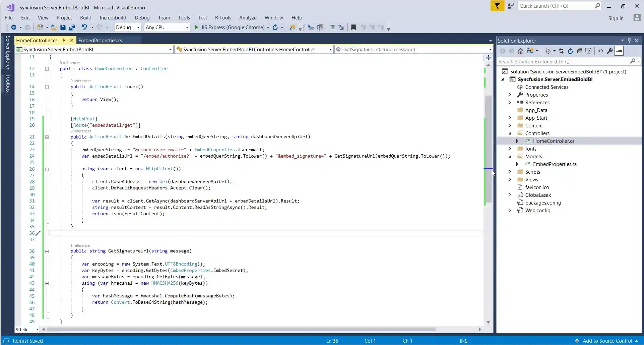Click the bookmark icon in toolbar
This screenshot has height=345, width=644.
pyautogui.click(x=353, y=27)
